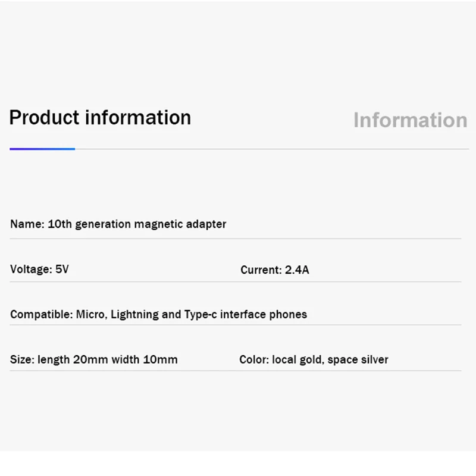Viewport: 476px width, 476px height.
Task: Click the 'Product information' heading
Action: click(100, 118)
